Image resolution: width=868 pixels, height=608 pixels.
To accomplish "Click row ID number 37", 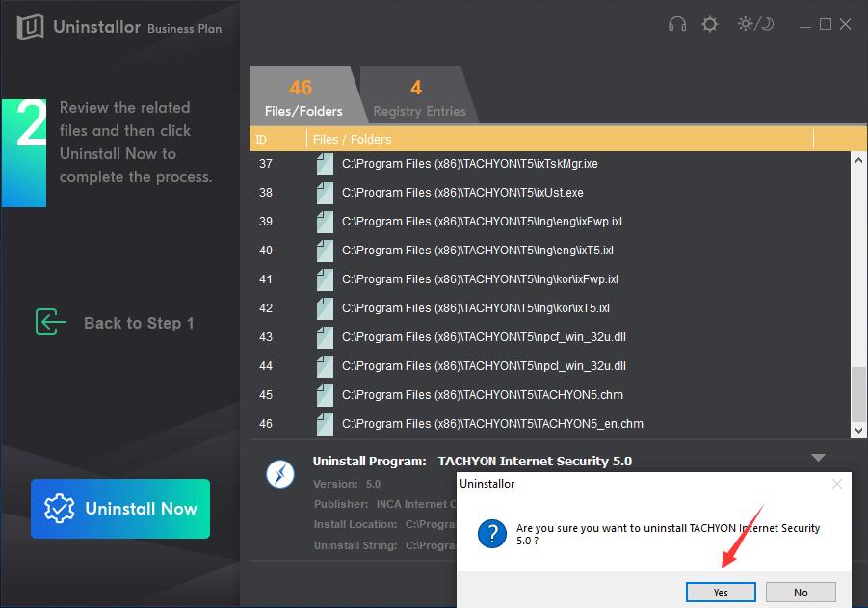I will [x=266, y=164].
